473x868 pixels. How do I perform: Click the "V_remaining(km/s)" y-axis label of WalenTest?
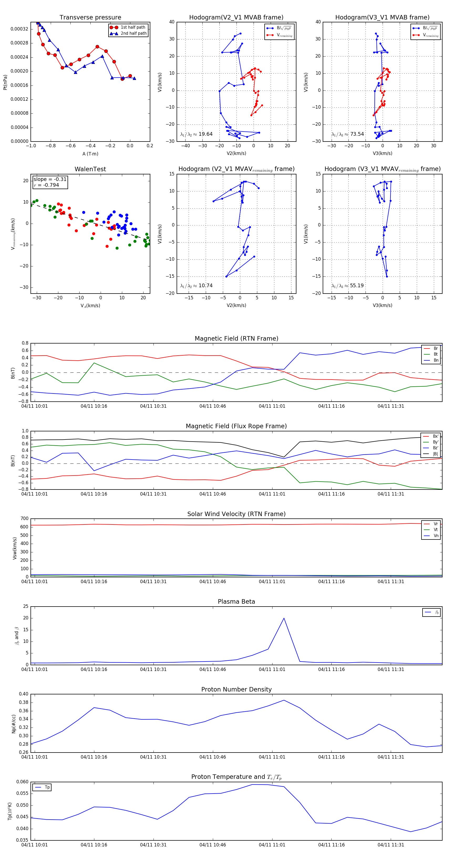point(13,234)
